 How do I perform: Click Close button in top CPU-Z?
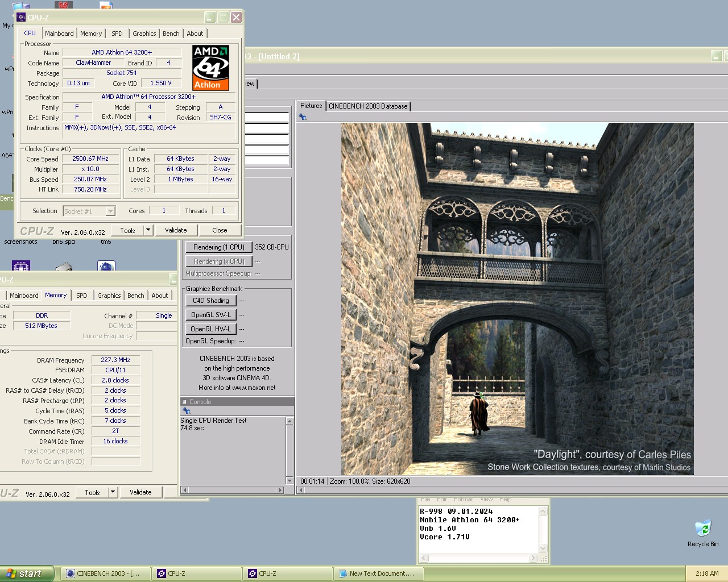point(220,230)
